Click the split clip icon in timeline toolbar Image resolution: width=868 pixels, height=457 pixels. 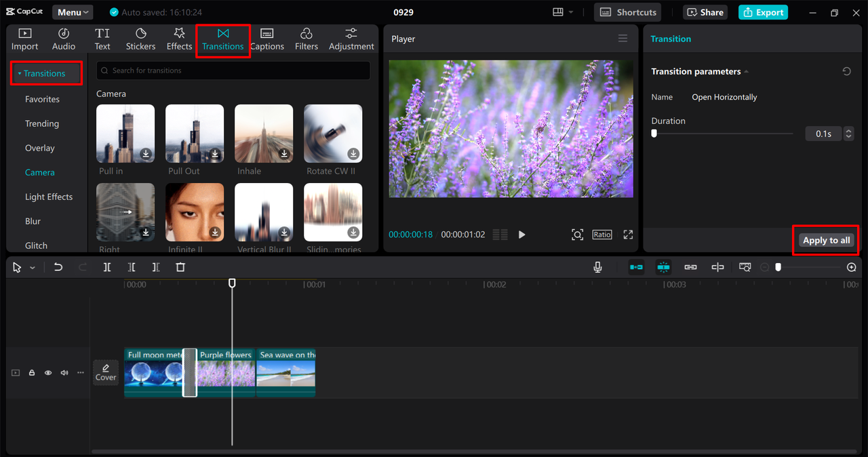(107, 267)
